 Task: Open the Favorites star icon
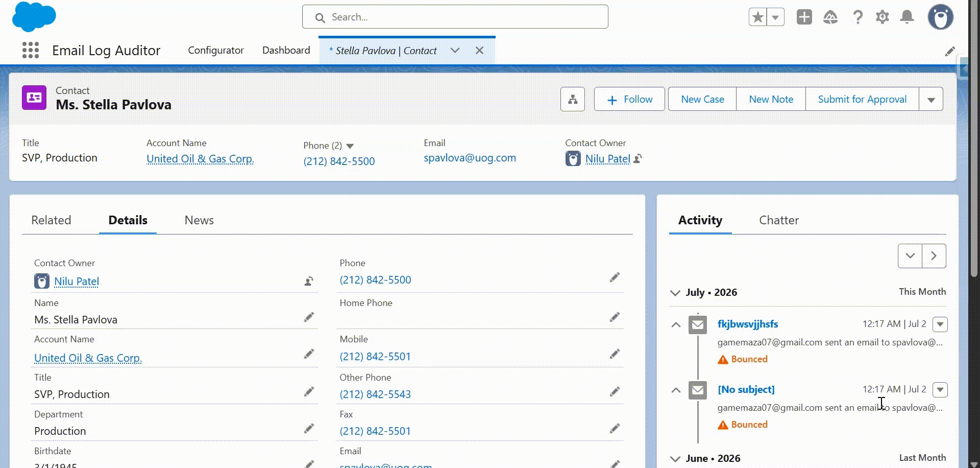[x=758, y=17]
